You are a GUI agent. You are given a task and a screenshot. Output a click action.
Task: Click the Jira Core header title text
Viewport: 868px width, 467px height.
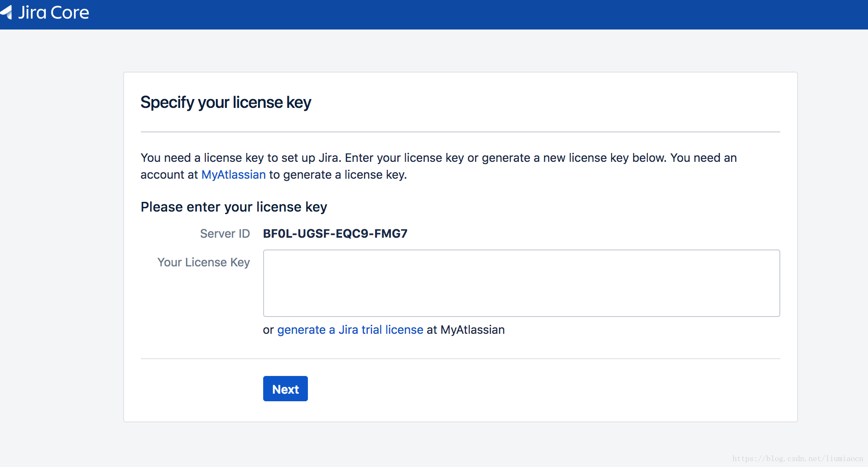point(54,13)
